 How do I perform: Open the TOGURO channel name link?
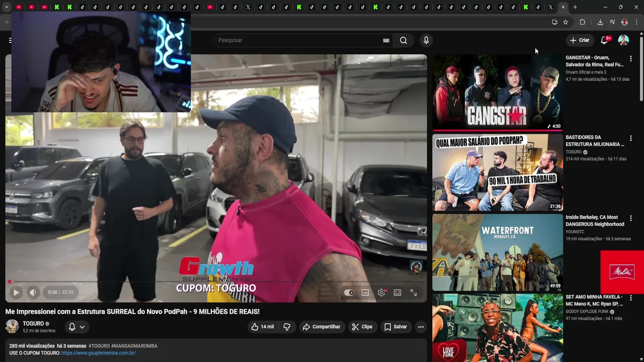point(33,324)
